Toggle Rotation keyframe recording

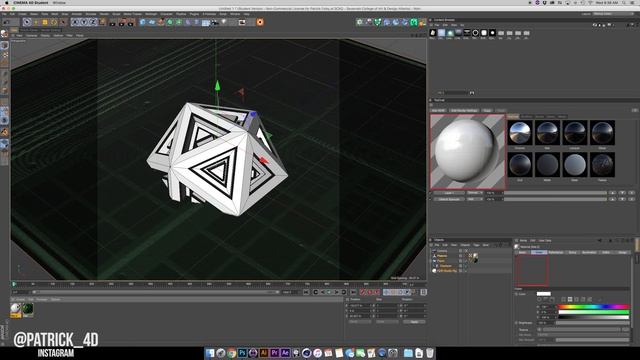click(x=400, y=292)
